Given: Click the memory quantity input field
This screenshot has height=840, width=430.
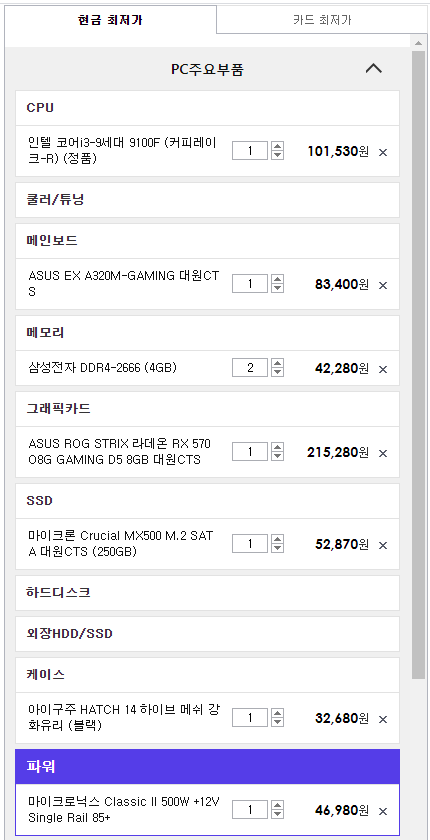Looking at the screenshot, I should (x=250, y=368).
